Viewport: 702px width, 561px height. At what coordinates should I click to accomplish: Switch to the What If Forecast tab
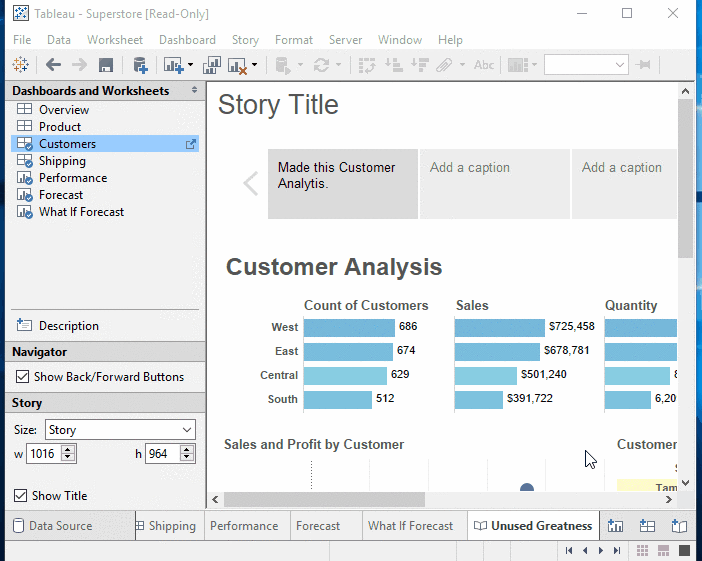pos(410,526)
